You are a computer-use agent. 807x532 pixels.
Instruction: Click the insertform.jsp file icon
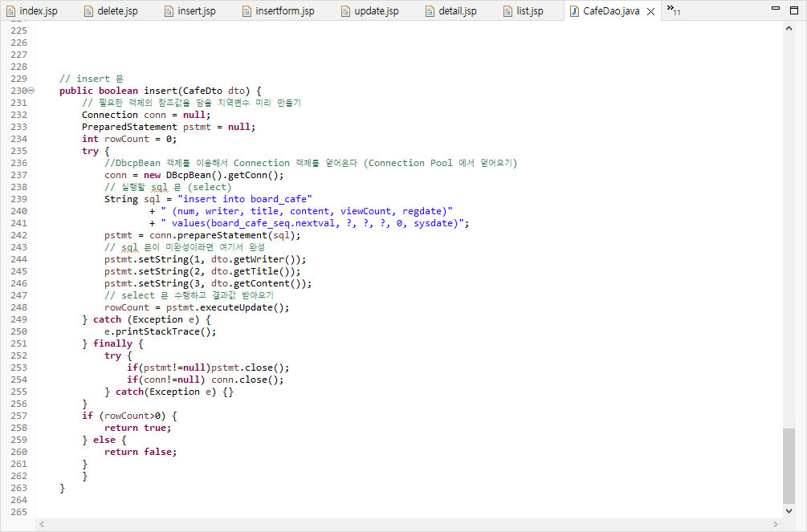point(247,10)
